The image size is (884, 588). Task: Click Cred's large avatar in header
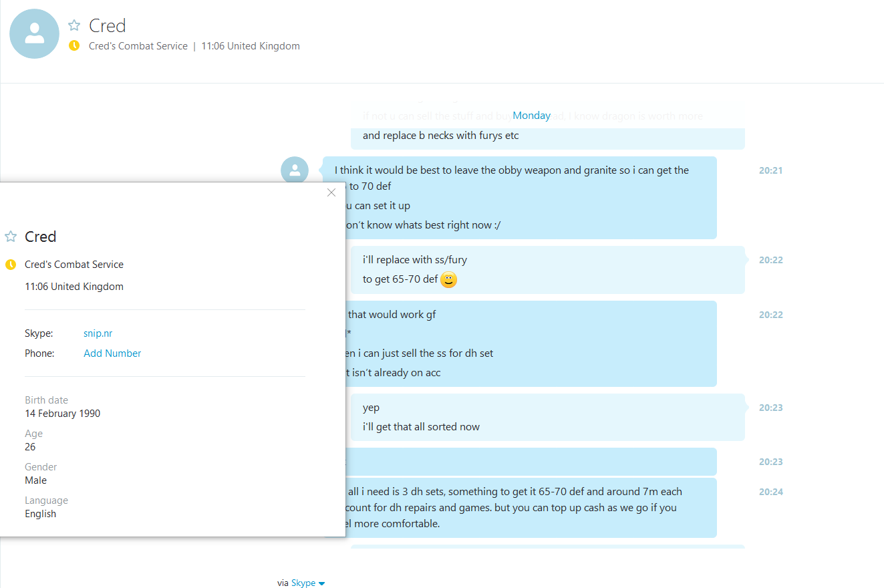pyautogui.click(x=34, y=33)
